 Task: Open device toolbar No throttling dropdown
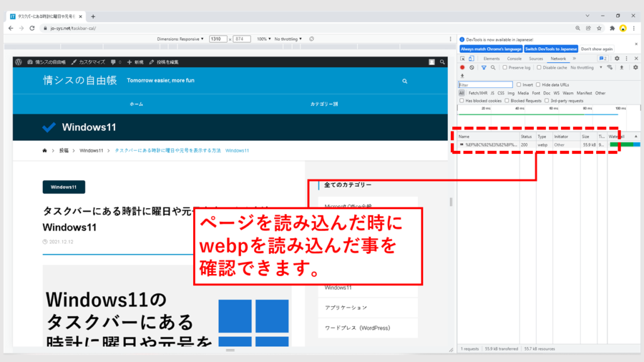coord(288,39)
